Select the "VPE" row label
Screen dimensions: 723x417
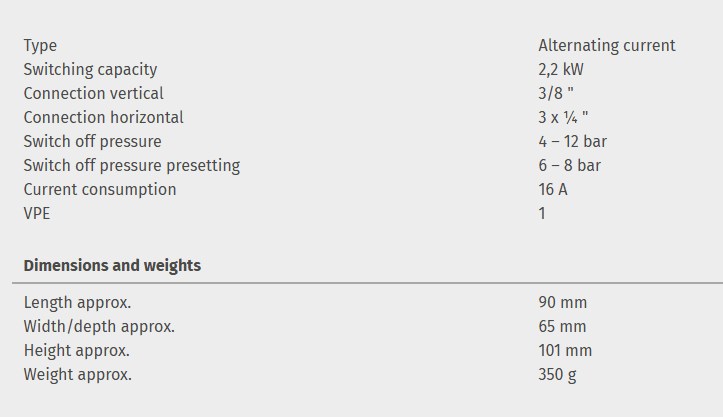pos(38,213)
